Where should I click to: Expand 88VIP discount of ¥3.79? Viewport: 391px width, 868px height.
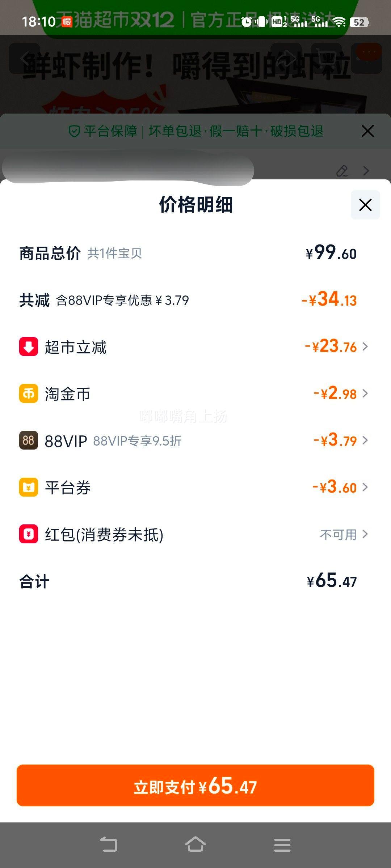point(340,440)
